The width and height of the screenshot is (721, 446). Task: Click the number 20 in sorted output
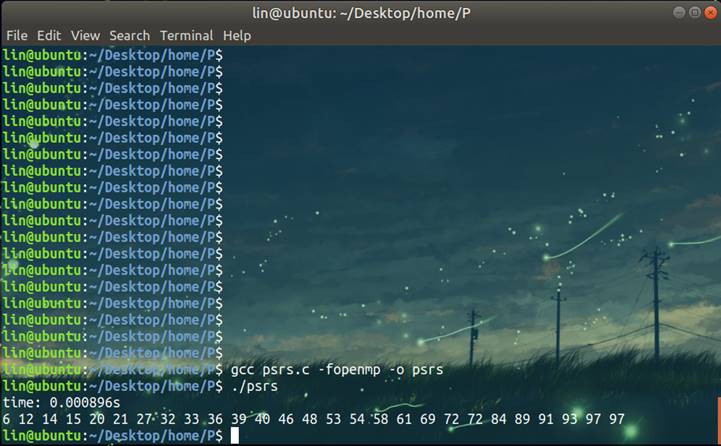[97, 419]
